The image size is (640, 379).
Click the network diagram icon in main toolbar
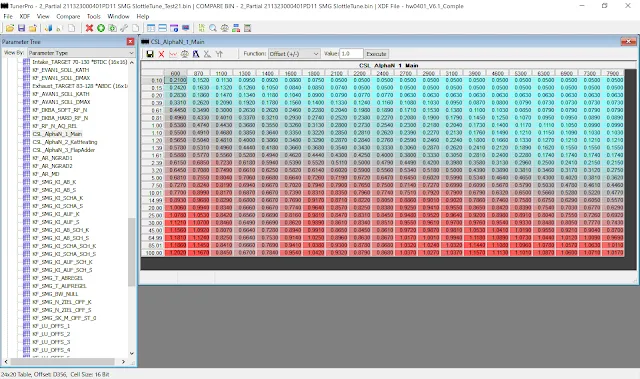tap(236, 28)
